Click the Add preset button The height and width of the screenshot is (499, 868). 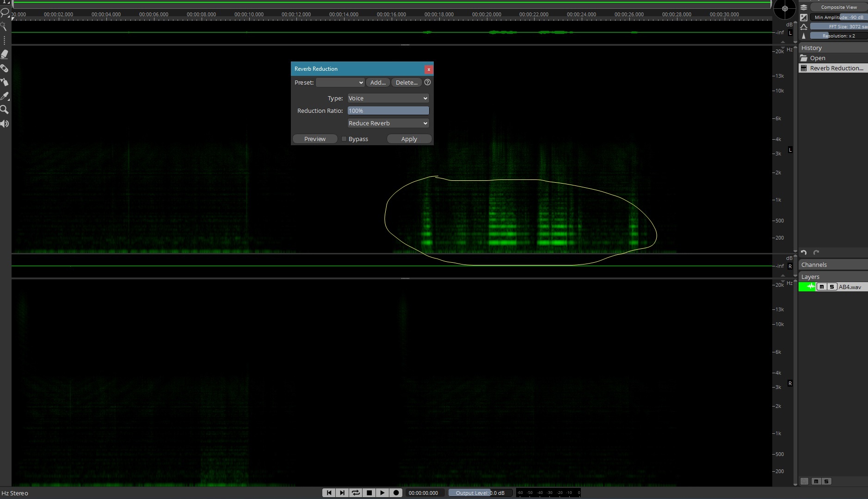378,82
